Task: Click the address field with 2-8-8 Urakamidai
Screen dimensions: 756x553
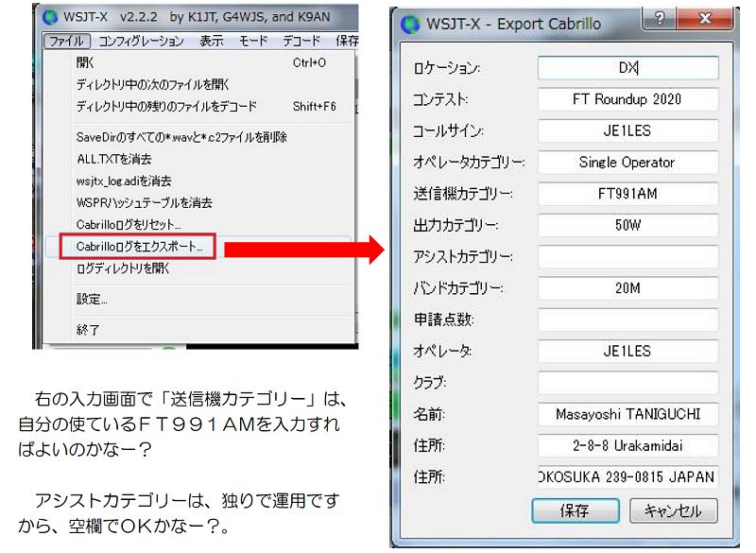Action: tap(627, 445)
